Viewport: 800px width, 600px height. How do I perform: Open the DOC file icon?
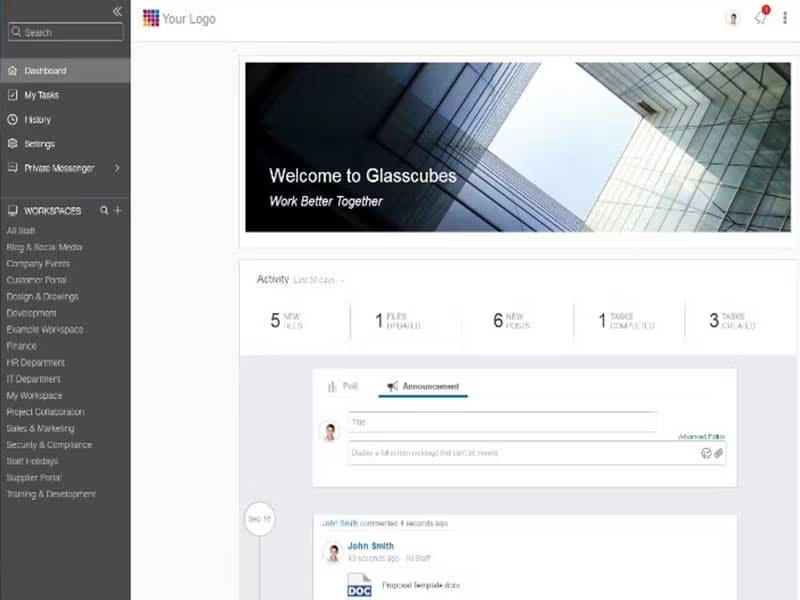pos(359,586)
